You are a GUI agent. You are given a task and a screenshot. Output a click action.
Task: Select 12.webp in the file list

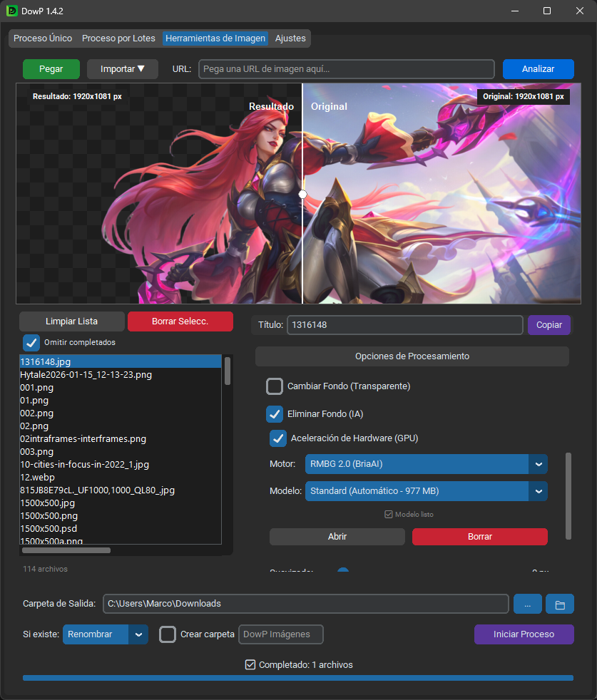point(121,477)
